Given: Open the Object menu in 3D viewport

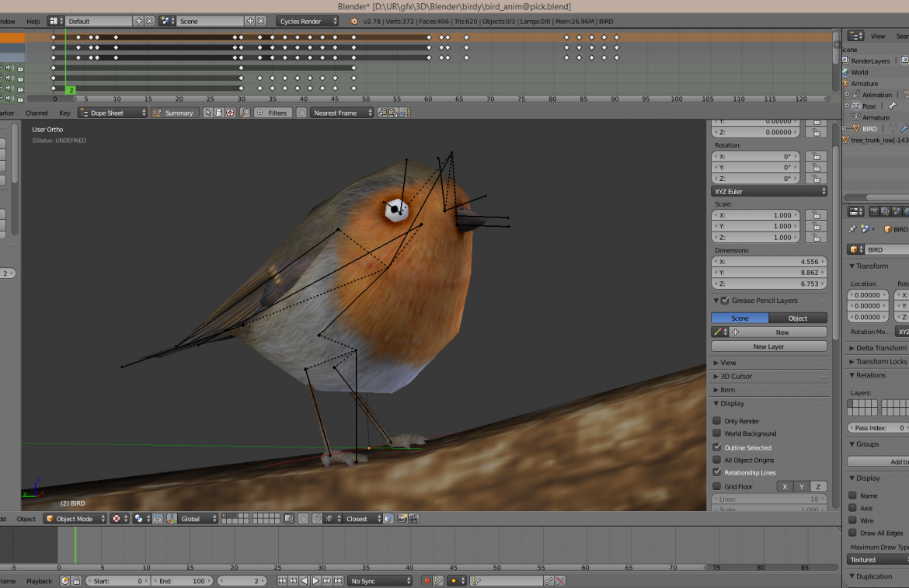Looking at the screenshot, I should 26,519.
